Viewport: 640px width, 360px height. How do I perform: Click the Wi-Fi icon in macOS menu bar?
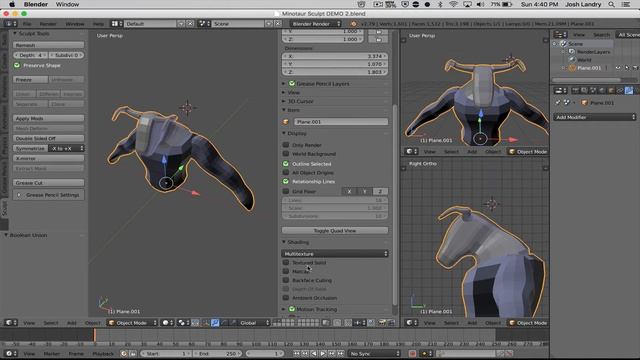pos(453,4)
